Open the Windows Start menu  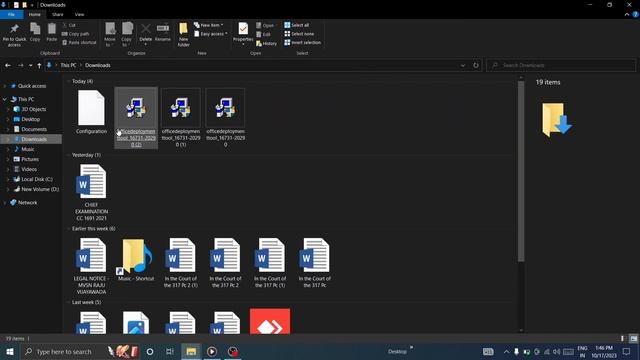click(9, 351)
